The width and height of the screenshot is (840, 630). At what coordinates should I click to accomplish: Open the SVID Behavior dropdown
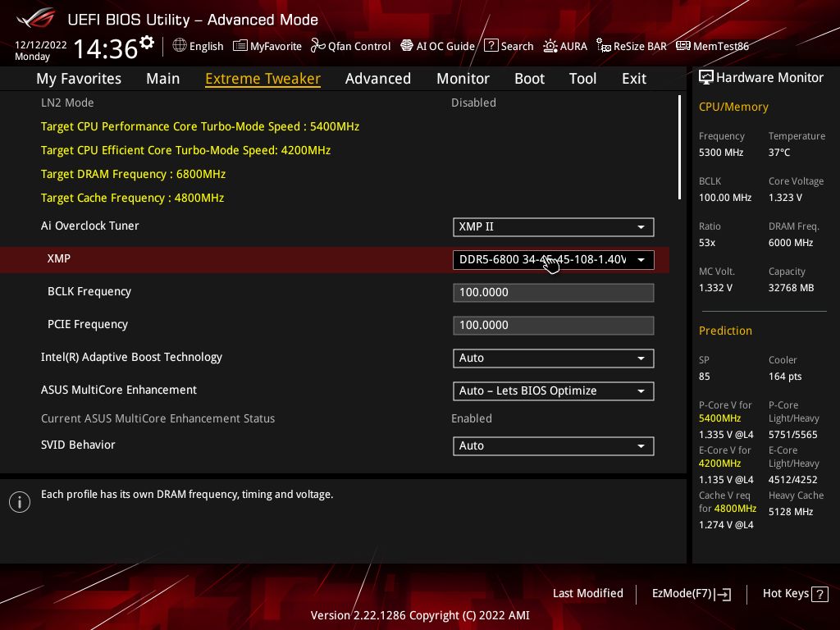pos(554,445)
